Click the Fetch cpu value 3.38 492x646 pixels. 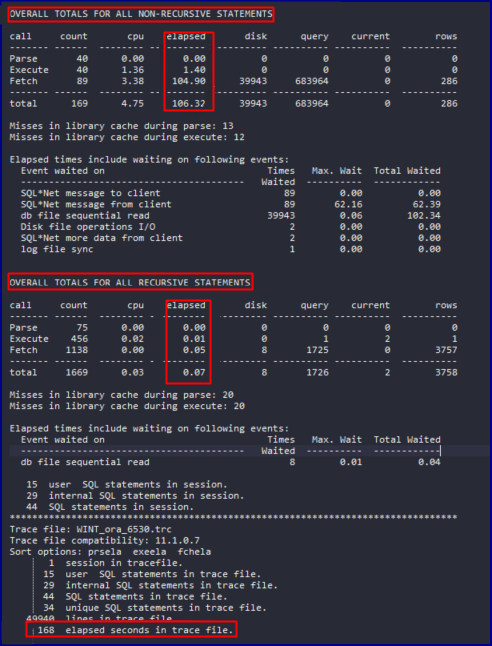tap(133, 81)
